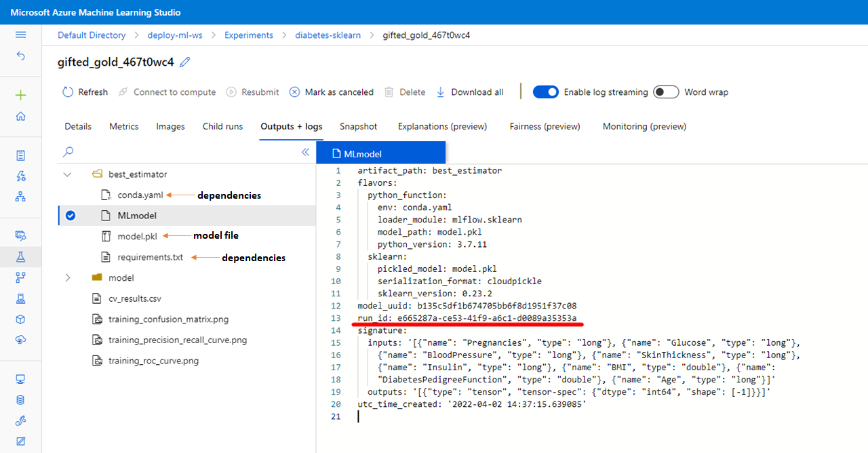This screenshot has height=453, width=868.
Task: Open the Child runs tab
Action: tap(223, 126)
